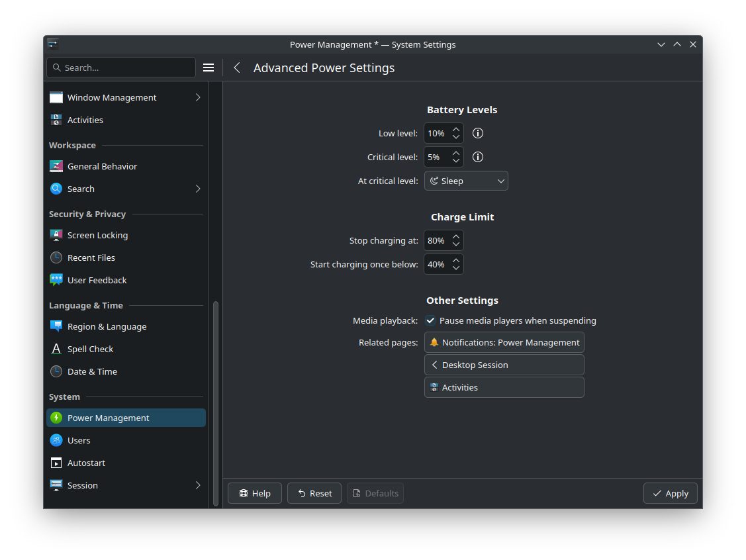The image size is (746, 560).
Task: Open Region & Language settings icon
Action: coord(56,326)
